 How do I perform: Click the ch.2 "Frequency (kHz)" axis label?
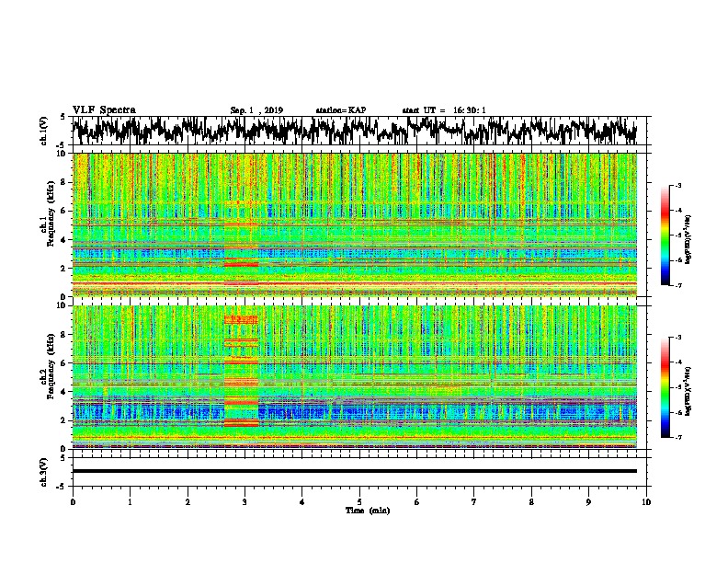point(51,366)
